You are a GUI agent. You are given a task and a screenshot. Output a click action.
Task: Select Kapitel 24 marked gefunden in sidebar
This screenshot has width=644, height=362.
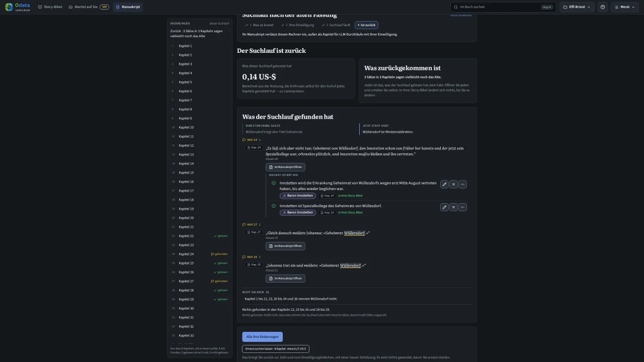click(200, 254)
